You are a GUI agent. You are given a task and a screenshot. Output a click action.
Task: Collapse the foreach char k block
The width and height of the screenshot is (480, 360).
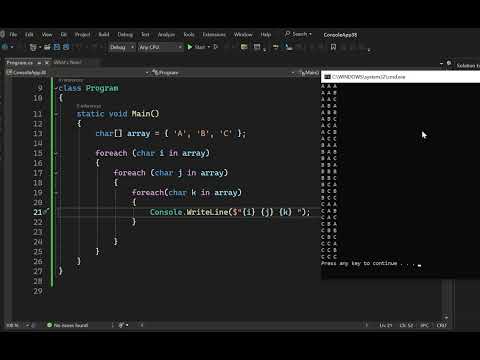click(56, 193)
